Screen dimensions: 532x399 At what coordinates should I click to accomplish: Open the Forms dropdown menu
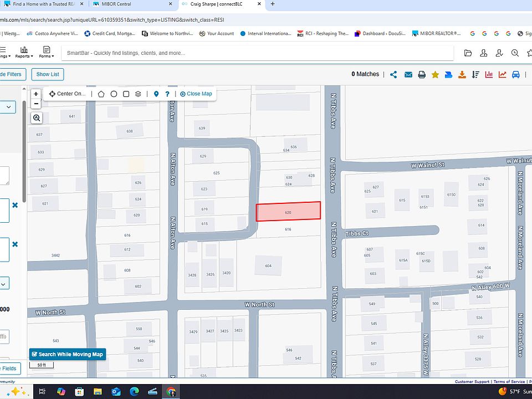click(47, 52)
